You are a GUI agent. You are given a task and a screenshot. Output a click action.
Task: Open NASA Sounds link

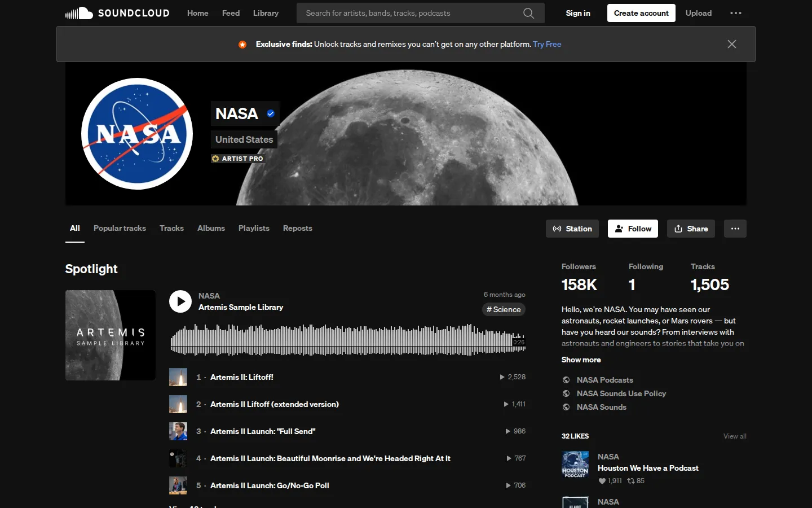(602, 407)
